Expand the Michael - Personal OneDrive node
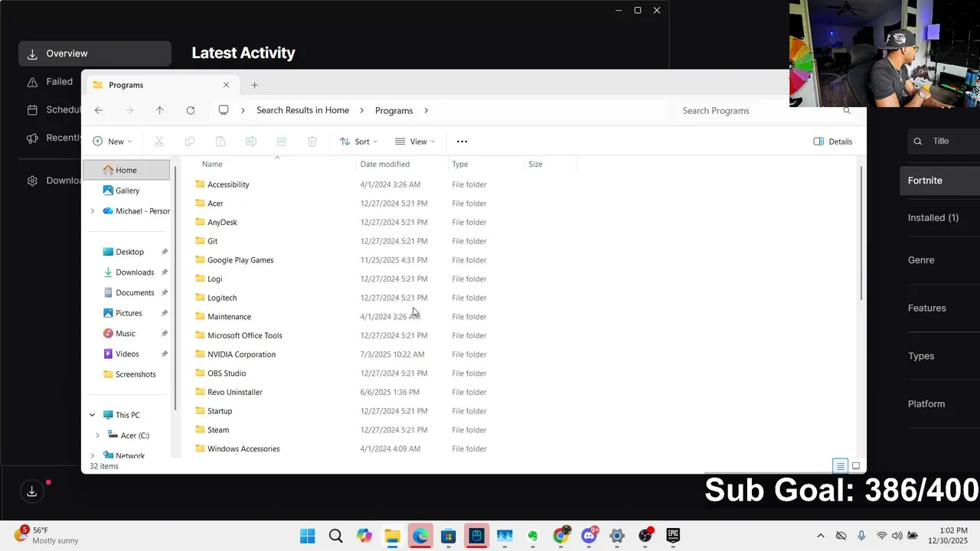Image resolution: width=980 pixels, height=551 pixels. point(93,211)
